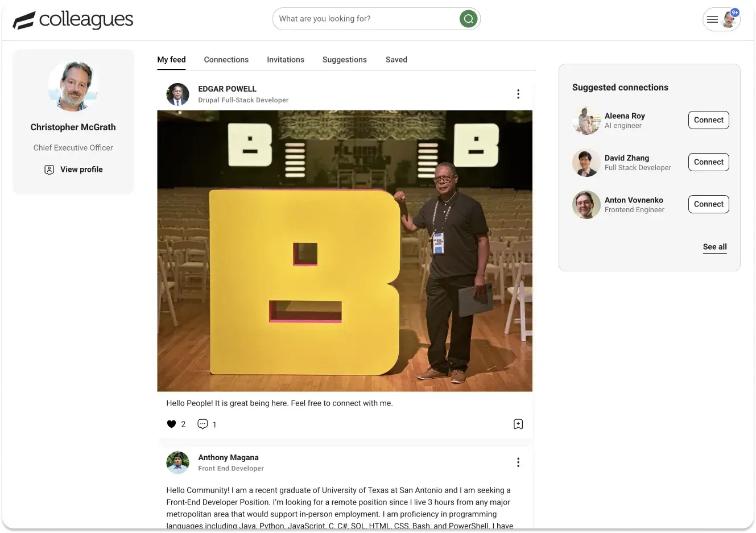Click the View profile badge icon
This screenshot has height=533, width=756.
point(49,170)
